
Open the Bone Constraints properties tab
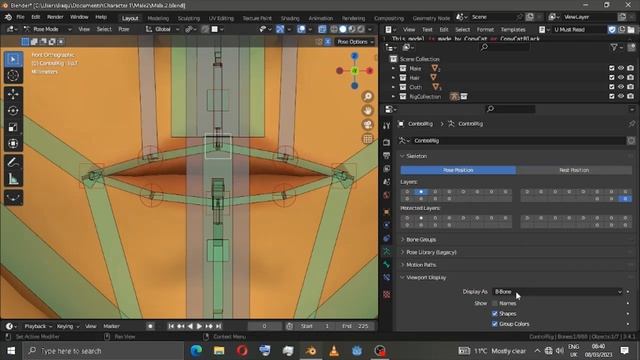(x=387, y=278)
